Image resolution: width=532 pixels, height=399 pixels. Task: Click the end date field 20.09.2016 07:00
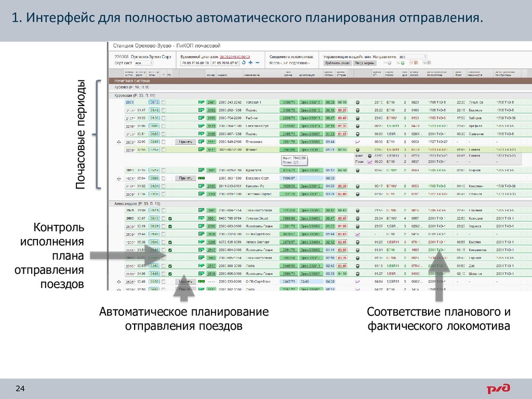click(x=225, y=63)
